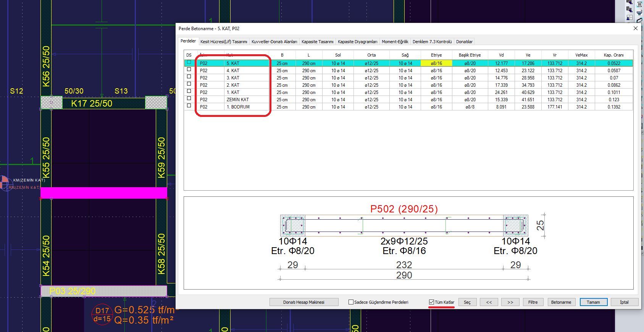Screen dimensions: 644x332
Task: Close the Perde Betonarme dialog
Action: (x=636, y=28)
